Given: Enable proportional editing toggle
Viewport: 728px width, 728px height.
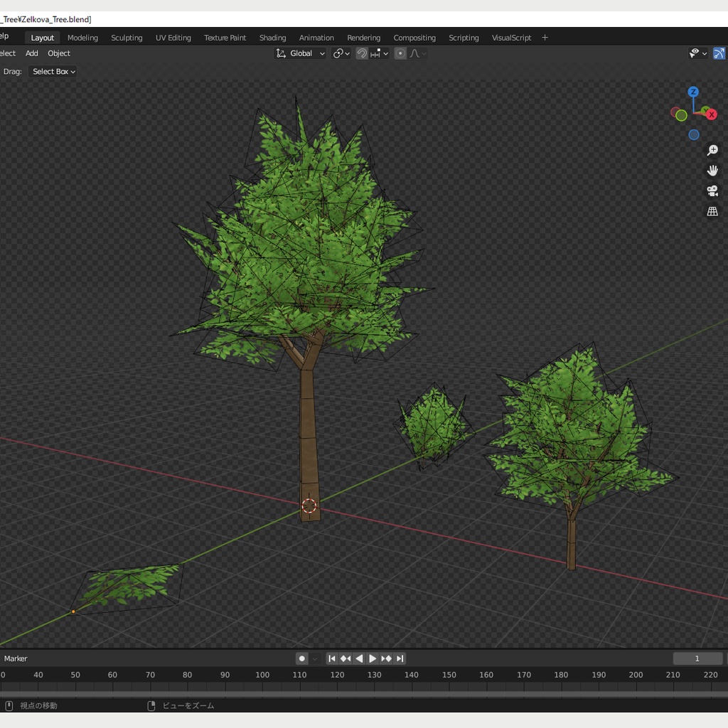Looking at the screenshot, I should coord(400,53).
